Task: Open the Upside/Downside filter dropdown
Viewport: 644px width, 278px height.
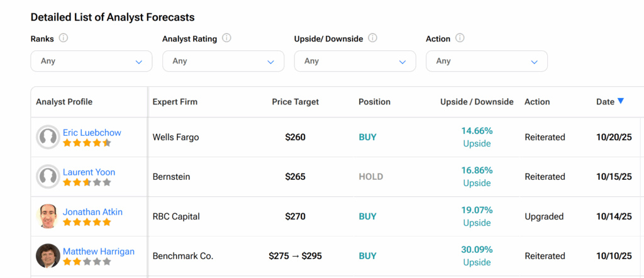Action: [x=355, y=61]
